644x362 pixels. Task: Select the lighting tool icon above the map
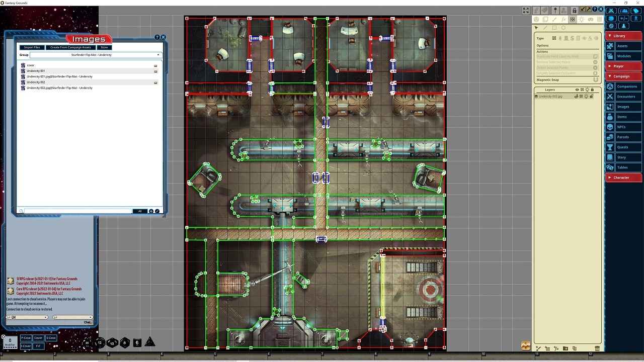[x=582, y=19]
